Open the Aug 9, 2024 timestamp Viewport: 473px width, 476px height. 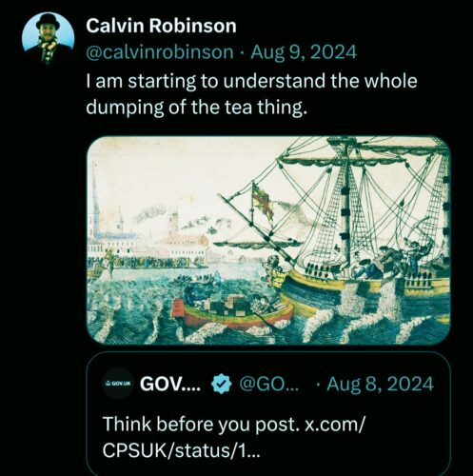(x=304, y=52)
